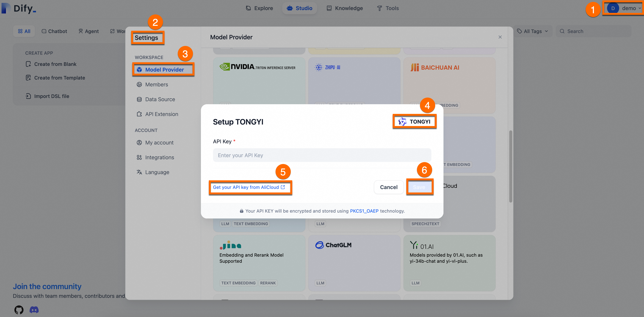Click the app Search field

coord(594,31)
